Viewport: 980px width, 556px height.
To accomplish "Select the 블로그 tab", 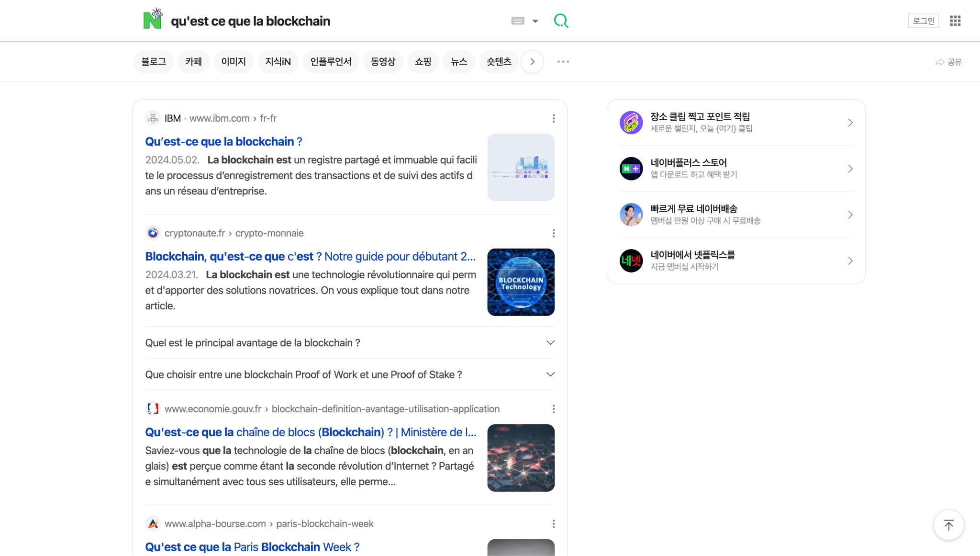I will coord(154,62).
